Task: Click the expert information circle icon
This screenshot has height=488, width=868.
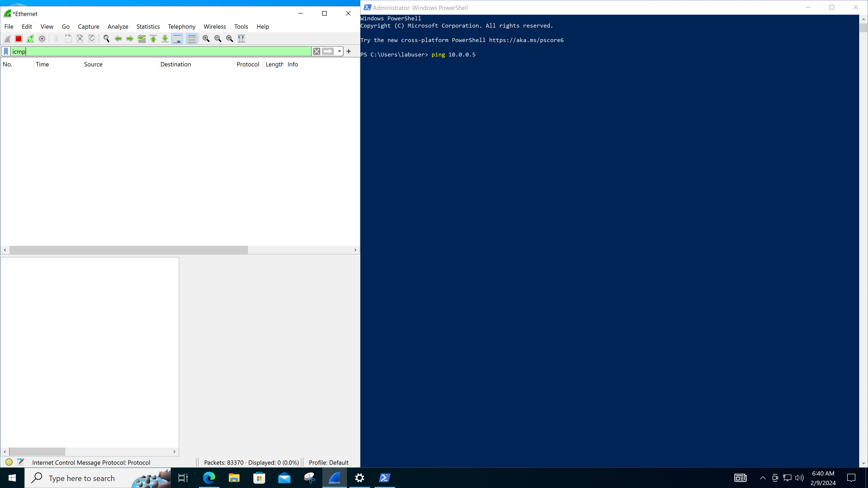Action: point(9,462)
